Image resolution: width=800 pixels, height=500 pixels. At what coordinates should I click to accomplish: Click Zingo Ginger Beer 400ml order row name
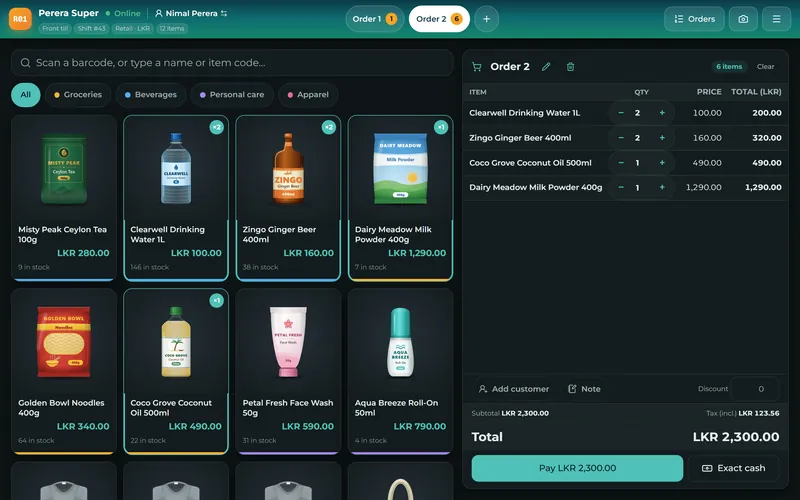[x=520, y=138]
